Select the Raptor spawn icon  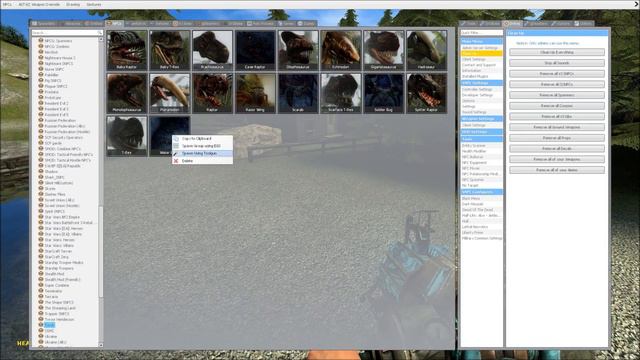[x=212, y=93]
